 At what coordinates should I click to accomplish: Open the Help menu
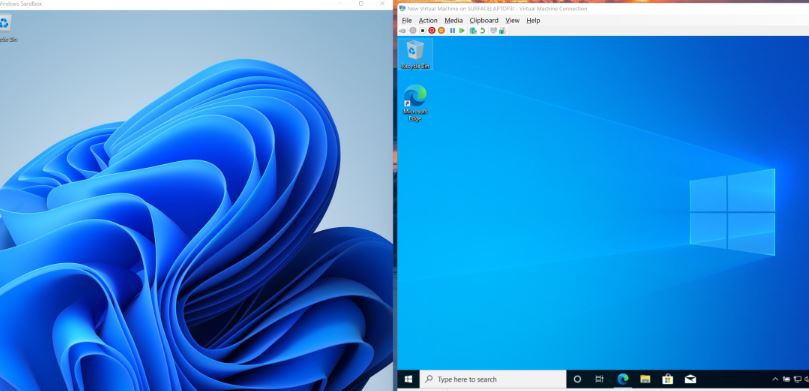tap(533, 20)
